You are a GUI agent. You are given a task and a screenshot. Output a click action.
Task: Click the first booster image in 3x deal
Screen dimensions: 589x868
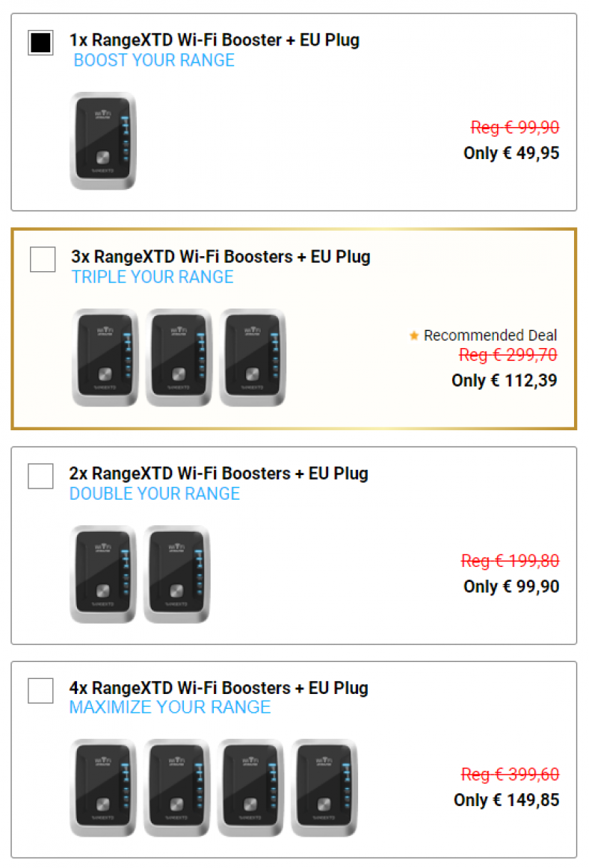click(105, 358)
